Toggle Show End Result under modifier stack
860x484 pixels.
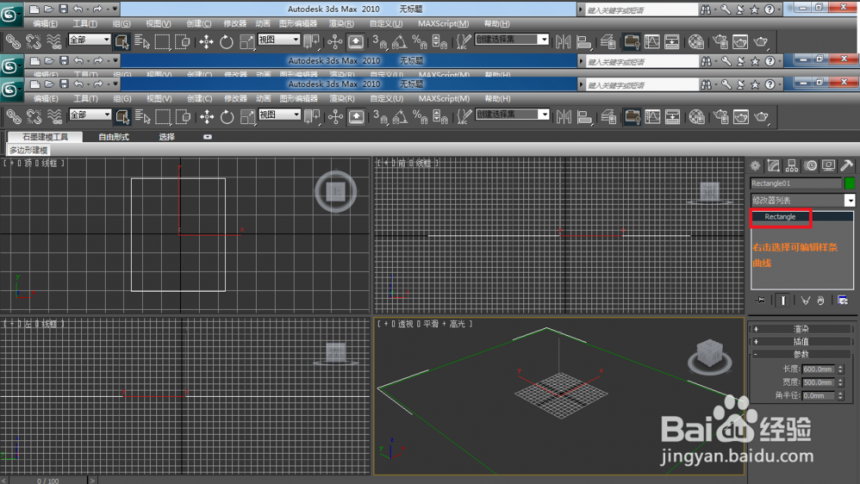tap(783, 300)
